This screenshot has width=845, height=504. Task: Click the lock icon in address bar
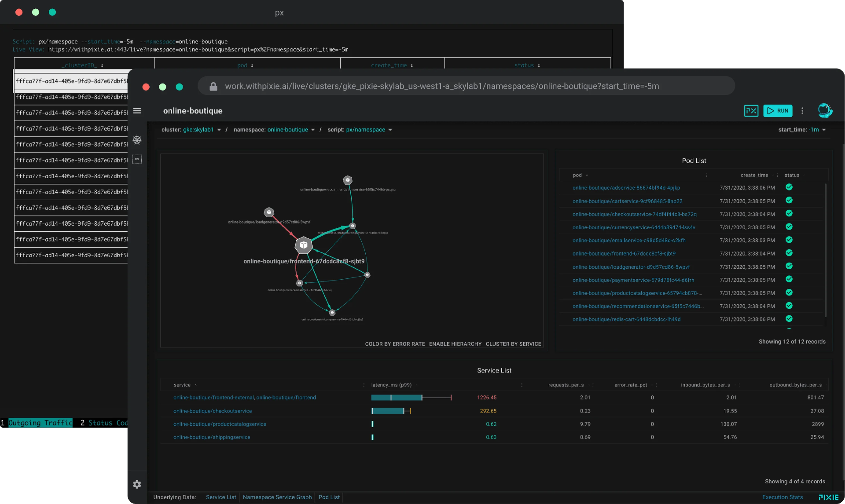(213, 86)
